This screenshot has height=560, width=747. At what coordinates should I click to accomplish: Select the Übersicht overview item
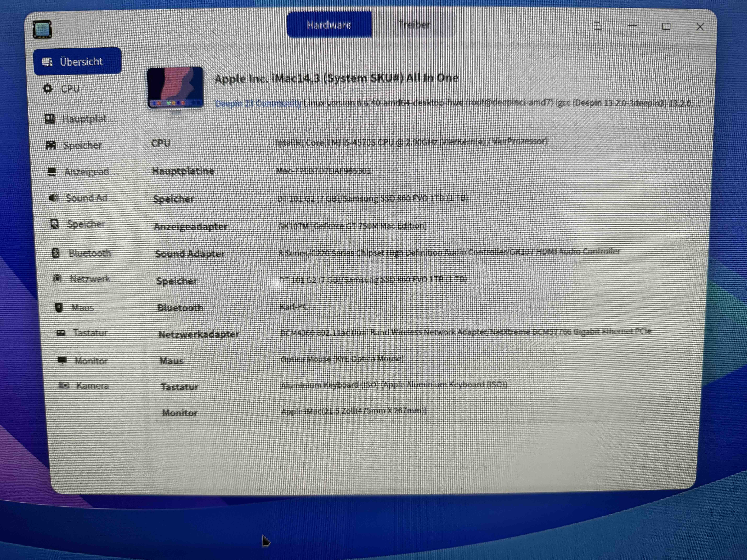pos(78,61)
